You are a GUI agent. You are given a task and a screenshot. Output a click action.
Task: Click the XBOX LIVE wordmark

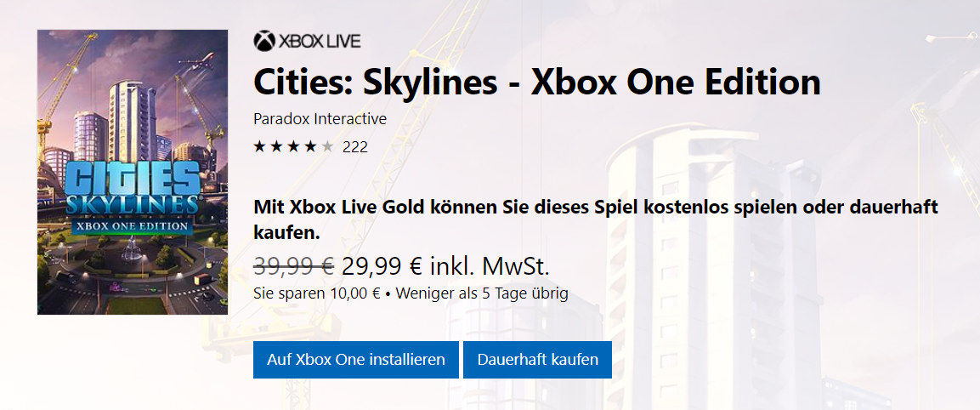320,42
